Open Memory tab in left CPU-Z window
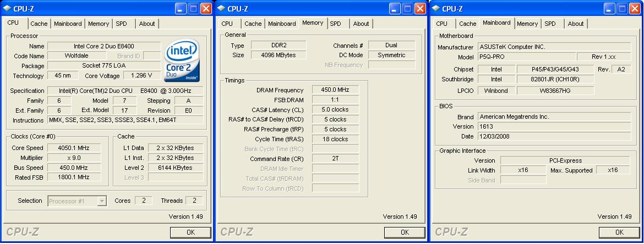This screenshot has height=244, width=644. coord(98,24)
